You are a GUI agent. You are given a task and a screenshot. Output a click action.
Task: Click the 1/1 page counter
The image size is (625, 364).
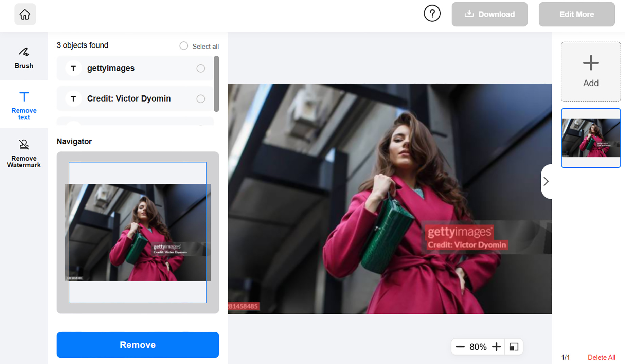point(566,357)
